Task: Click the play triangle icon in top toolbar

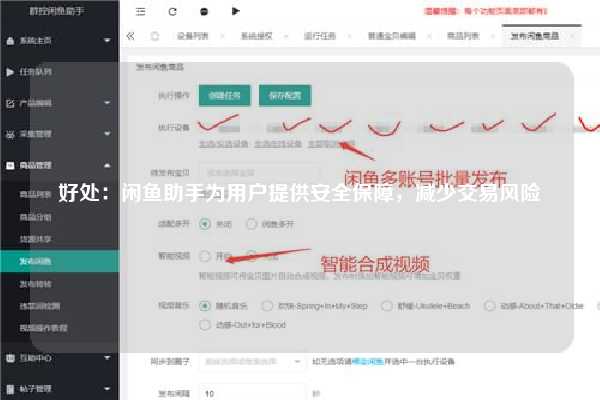Action: click(236, 11)
